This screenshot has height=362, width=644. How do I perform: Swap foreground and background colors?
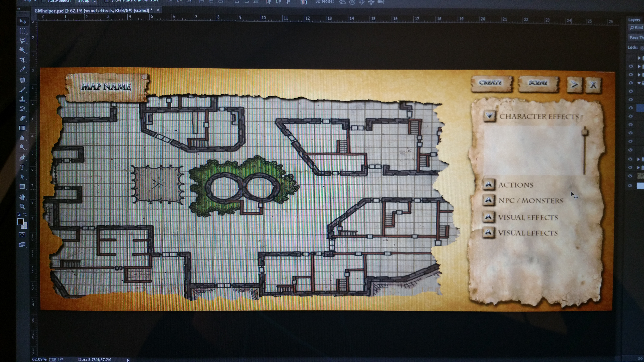pos(25,214)
